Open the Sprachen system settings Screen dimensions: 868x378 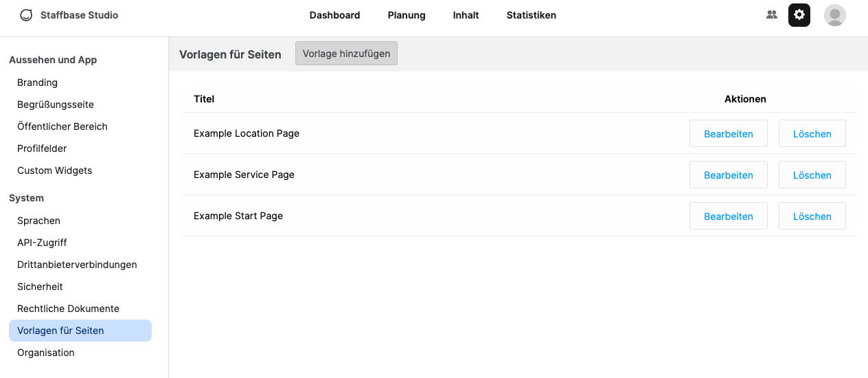[38, 221]
